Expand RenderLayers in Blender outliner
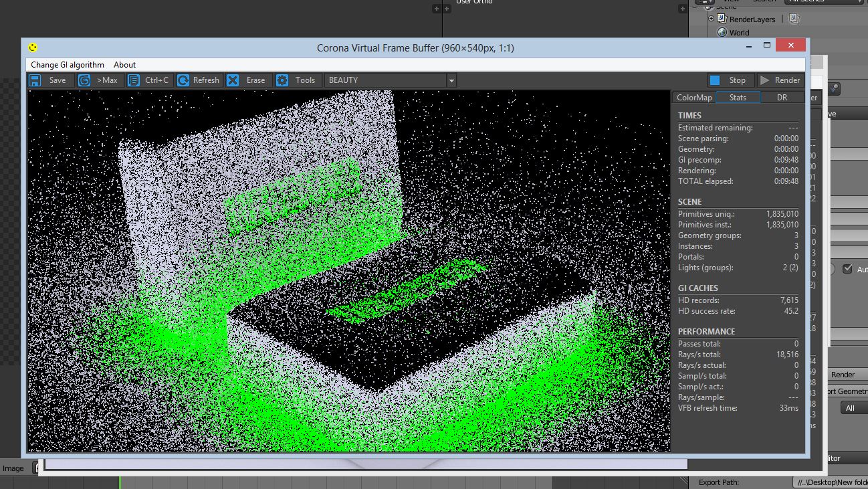Image resolution: width=868 pixels, height=489 pixels. coord(712,19)
